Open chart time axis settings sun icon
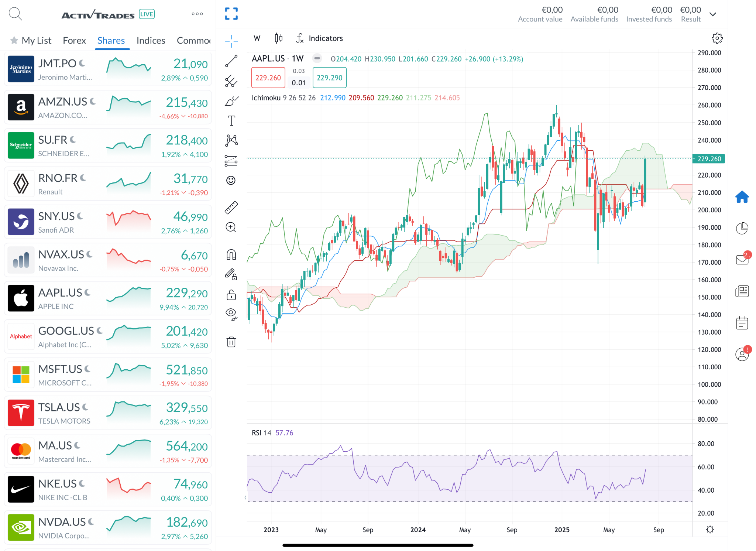Screen dimensions: 756x551 710,530
